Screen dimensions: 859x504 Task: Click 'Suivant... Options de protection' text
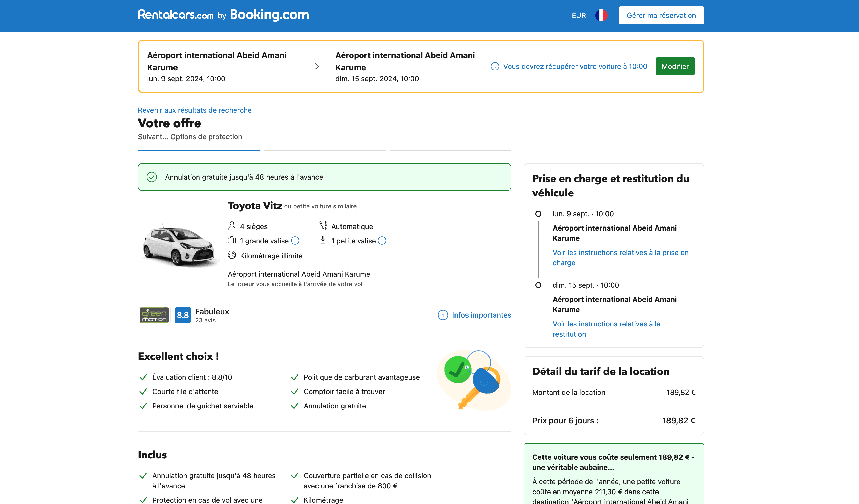coord(190,137)
